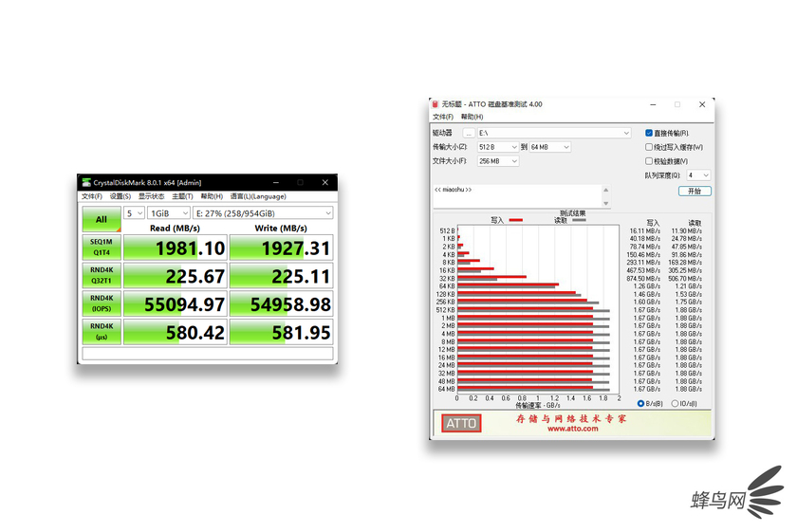Open ATTO 帮助(H) menu
Image resolution: width=797 pixels, height=532 pixels.
[473, 117]
